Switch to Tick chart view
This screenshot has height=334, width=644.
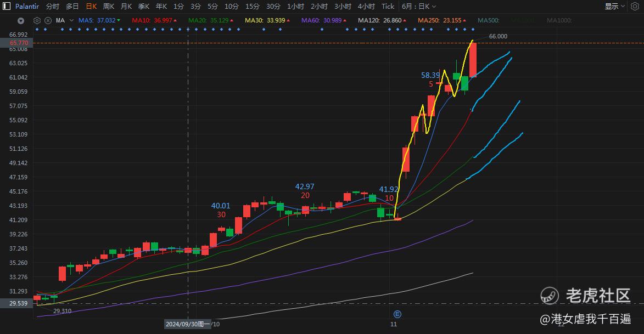click(x=388, y=6)
